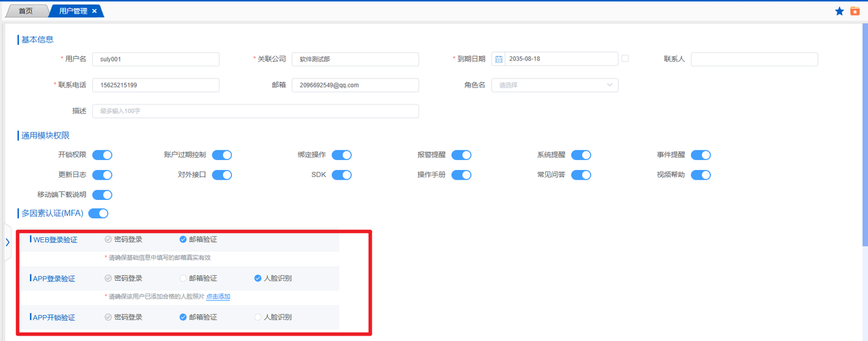Switch to the 首页 tab
Viewport: 868px width, 341px height.
click(26, 12)
